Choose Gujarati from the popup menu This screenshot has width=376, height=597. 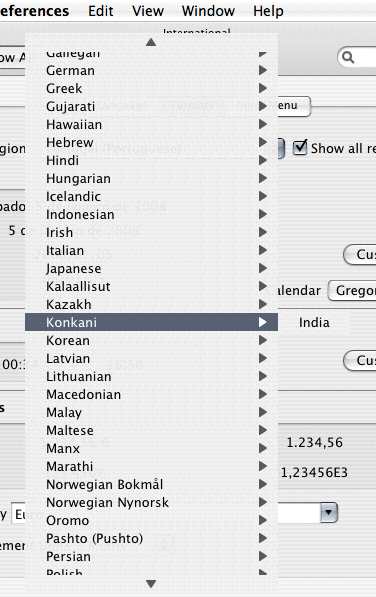pos(151,106)
